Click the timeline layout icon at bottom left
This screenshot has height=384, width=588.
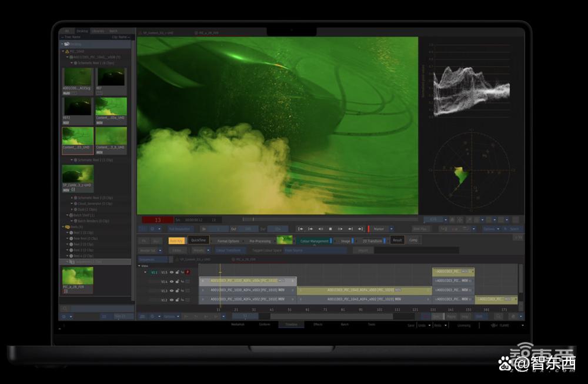(x=142, y=316)
